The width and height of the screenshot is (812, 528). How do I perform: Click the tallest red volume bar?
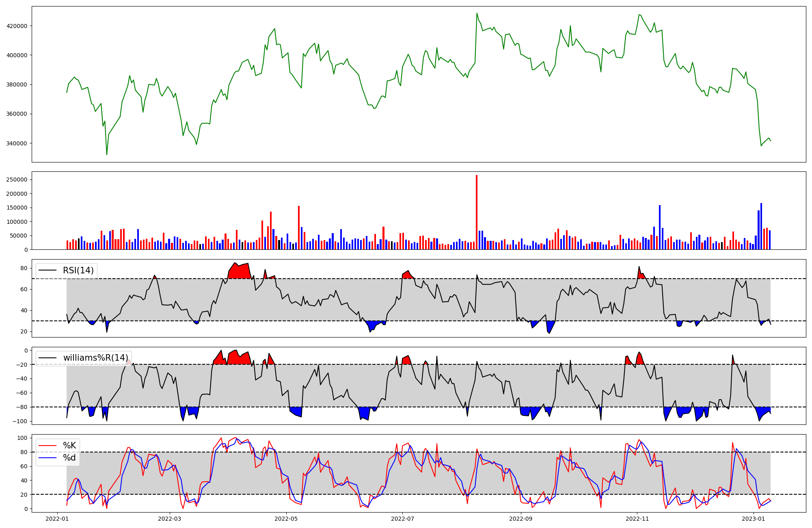477,212
